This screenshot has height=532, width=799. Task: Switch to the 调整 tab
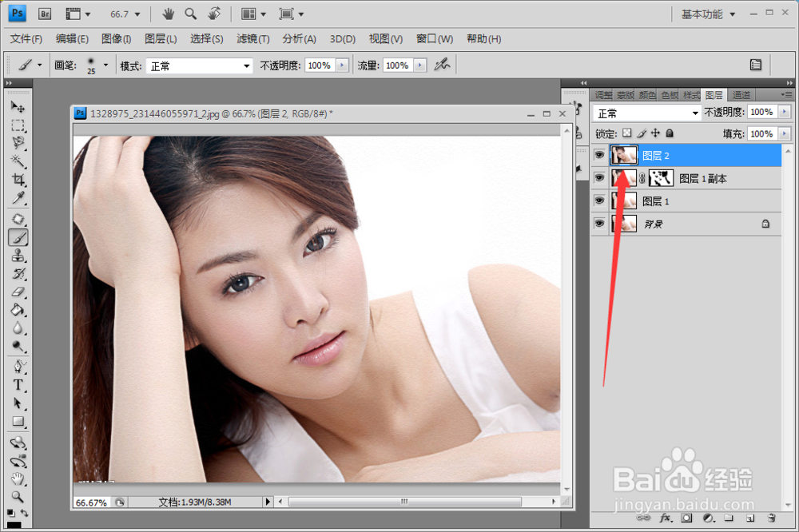tap(603, 95)
